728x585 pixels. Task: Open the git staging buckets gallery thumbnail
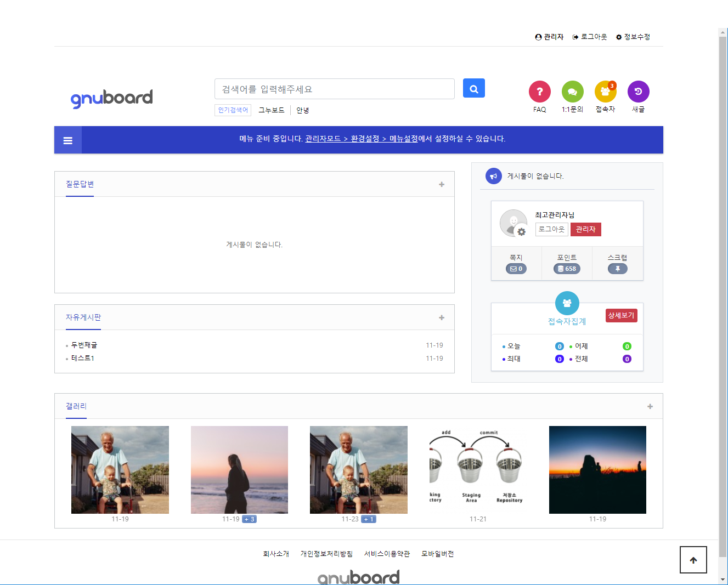[x=478, y=469]
